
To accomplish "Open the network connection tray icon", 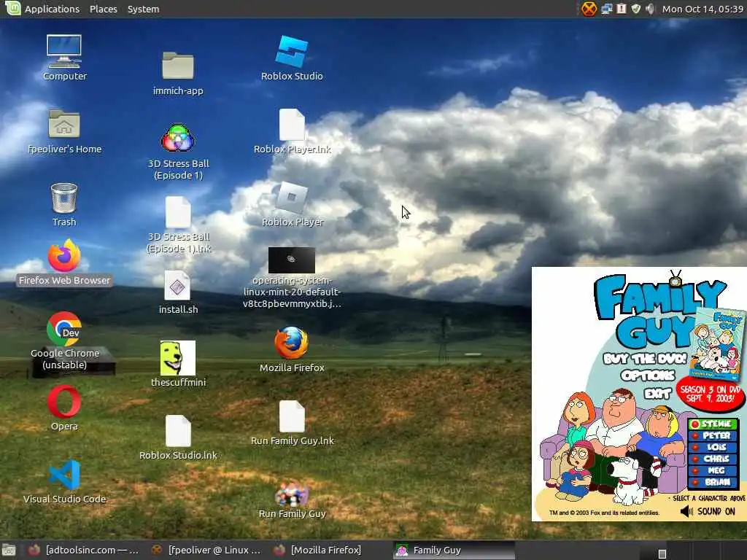I will pos(606,9).
